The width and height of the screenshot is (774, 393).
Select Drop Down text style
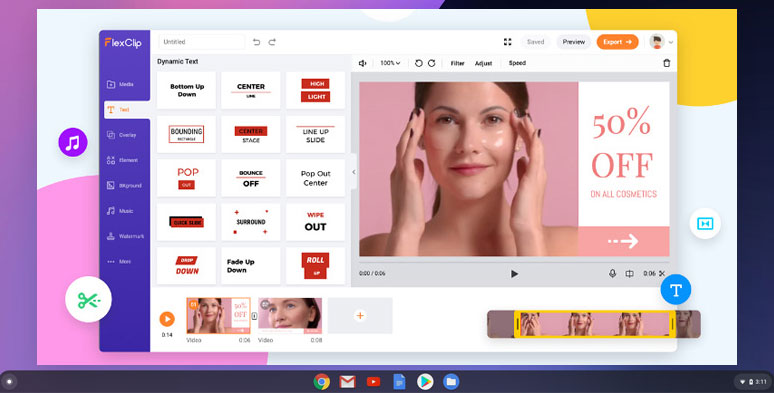point(187,266)
